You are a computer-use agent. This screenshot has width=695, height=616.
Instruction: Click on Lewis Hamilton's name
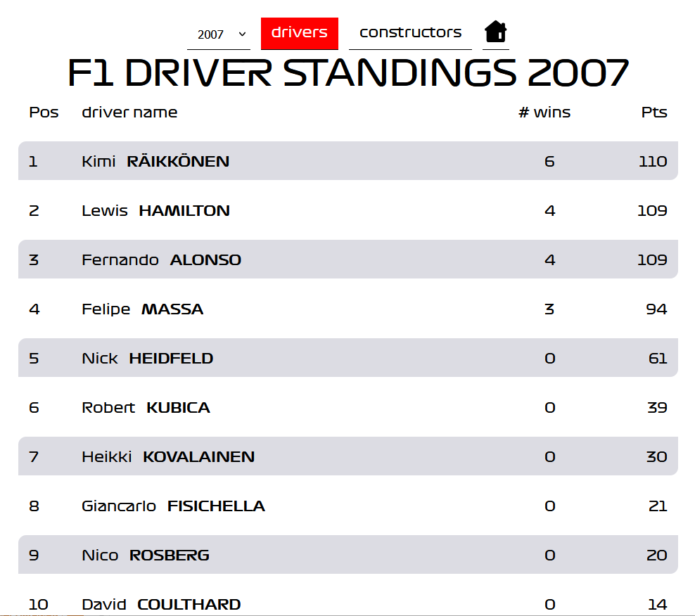[x=155, y=211]
